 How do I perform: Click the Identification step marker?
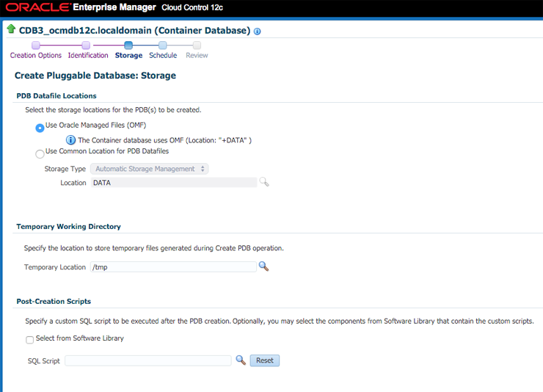pyautogui.click(x=86, y=46)
